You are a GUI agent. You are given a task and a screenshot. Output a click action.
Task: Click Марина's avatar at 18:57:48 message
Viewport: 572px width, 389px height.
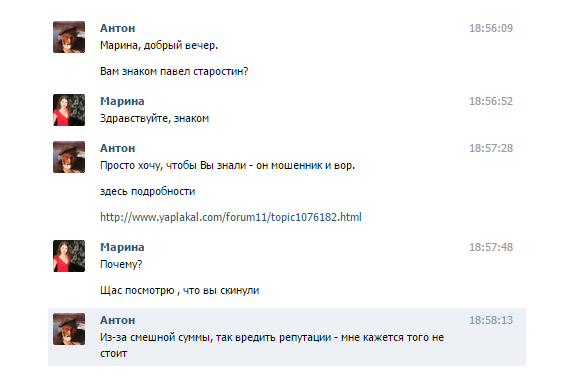tap(69, 256)
